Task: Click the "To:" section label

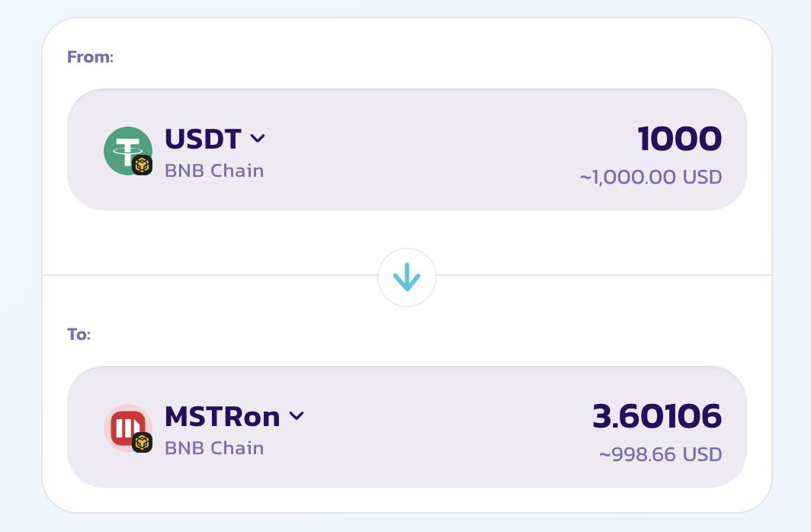Action: 79,334
